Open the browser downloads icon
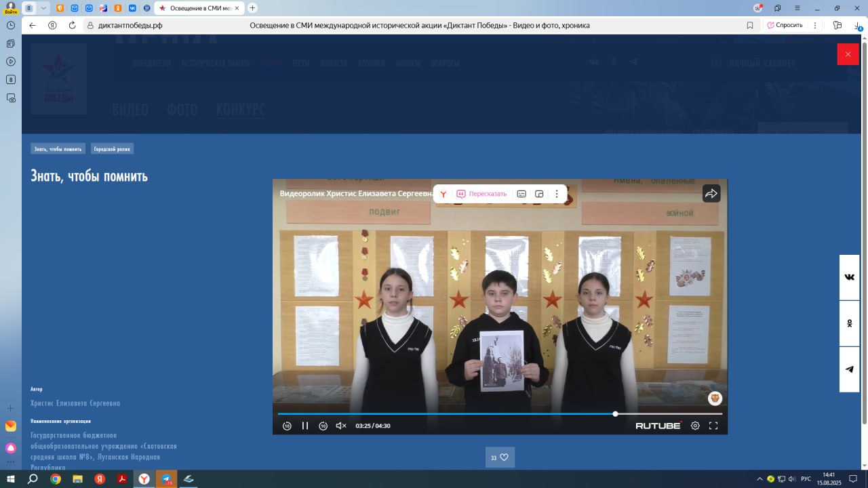 pyautogui.click(x=858, y=25)
